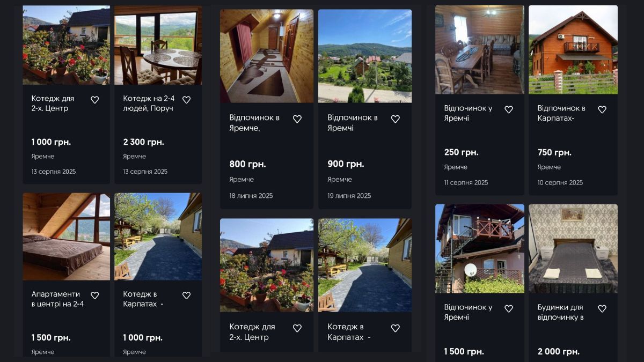Screen dimensions: 644x362
Task: Favorite the 800 грн. Відпочинок в Яремче listing
Action: (297, 119)
